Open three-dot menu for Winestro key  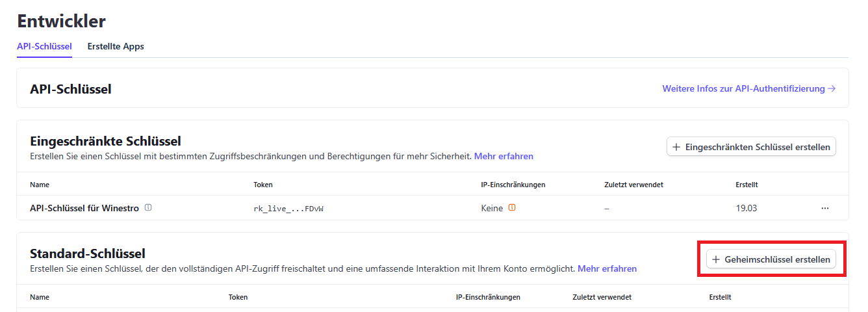tap(824, 208)
